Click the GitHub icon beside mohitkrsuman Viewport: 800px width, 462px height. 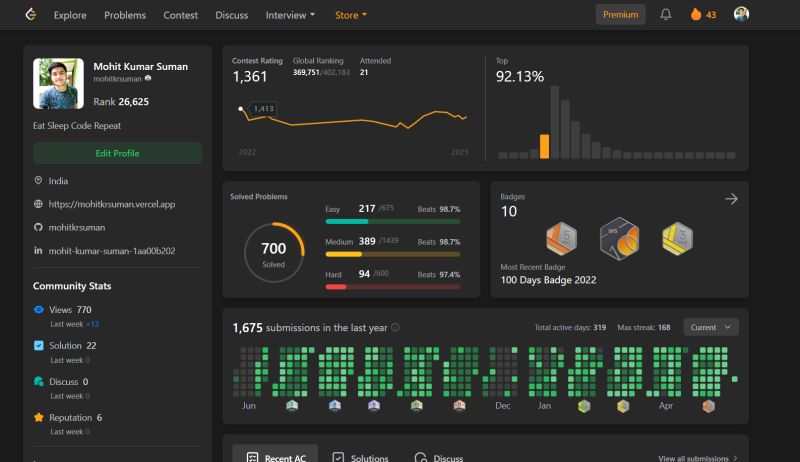click(38, 227)
